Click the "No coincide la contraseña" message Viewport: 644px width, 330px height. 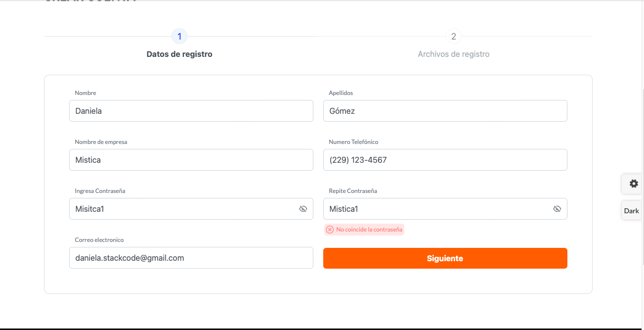[x=369, y=230]
